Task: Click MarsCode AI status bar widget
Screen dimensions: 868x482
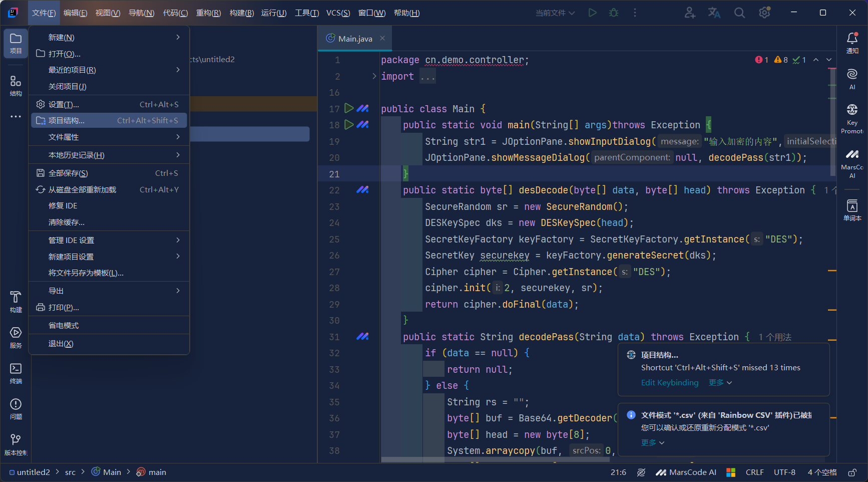Action: [x=686, y=472]
